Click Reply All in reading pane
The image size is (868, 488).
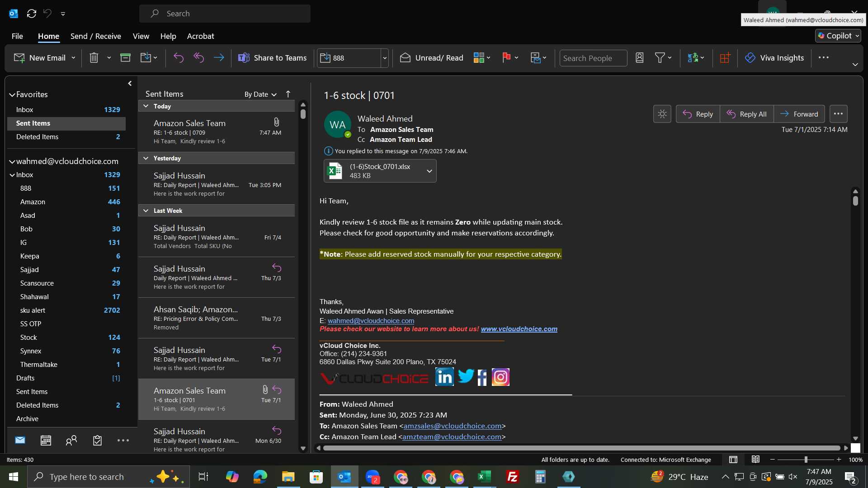746,114
